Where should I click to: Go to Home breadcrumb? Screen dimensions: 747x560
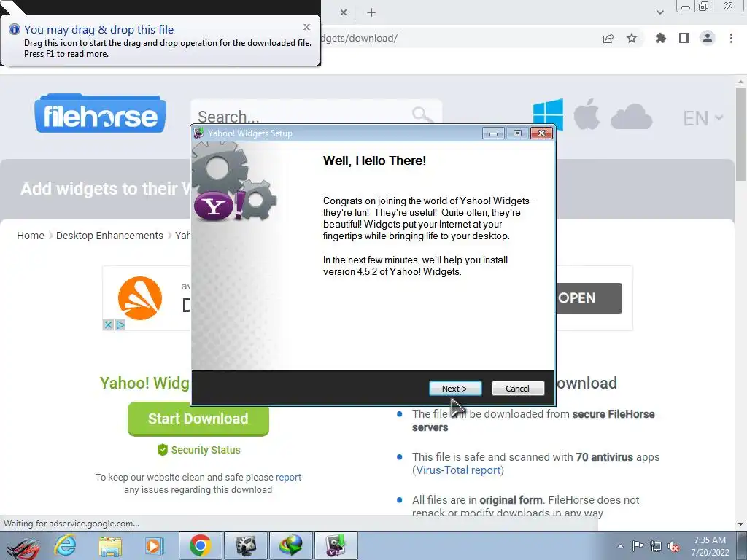click(31, 236)
